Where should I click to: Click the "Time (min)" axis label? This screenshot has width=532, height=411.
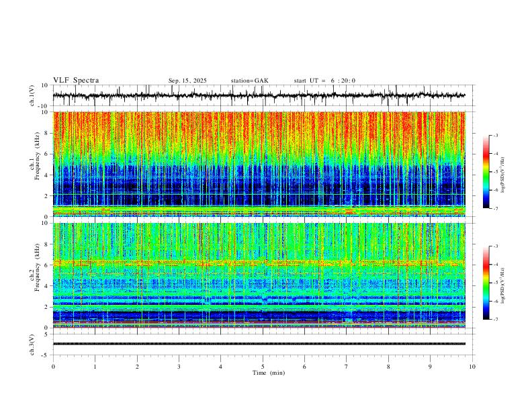269,373
